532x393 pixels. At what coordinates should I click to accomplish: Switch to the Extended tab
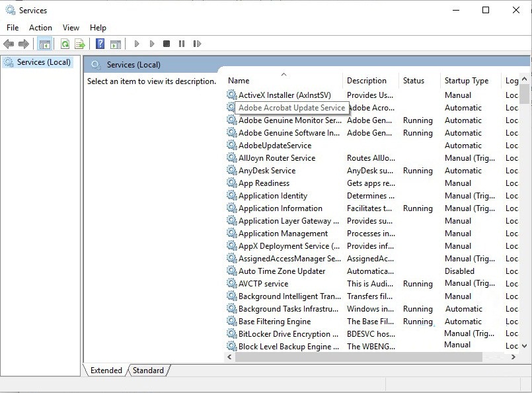coord(106,371)
